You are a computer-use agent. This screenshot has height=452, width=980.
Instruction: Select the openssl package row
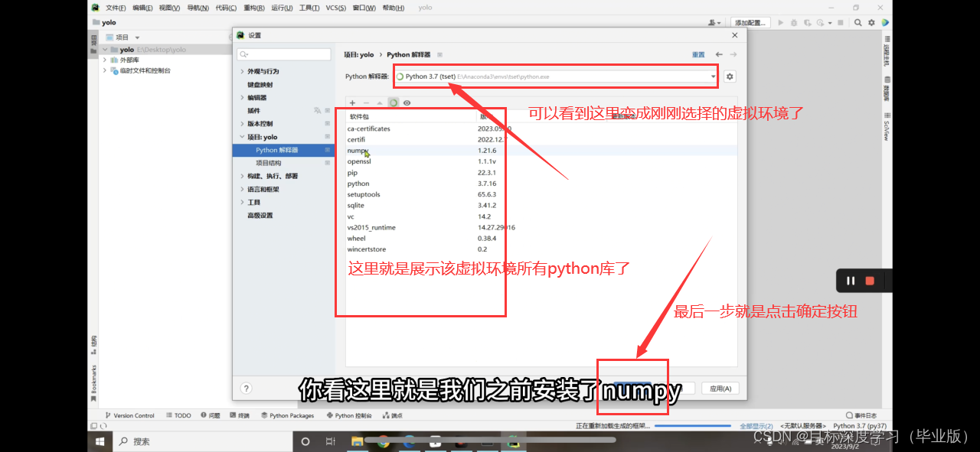[541, 161]
